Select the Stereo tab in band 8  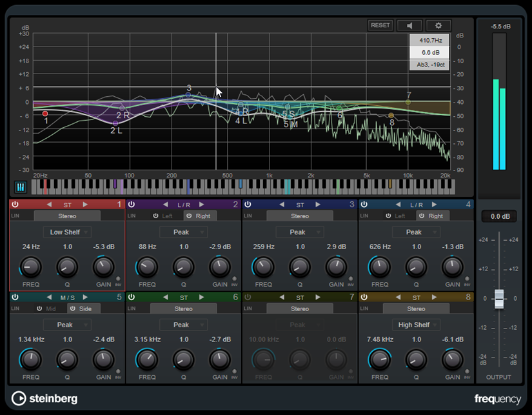point(417,309)
